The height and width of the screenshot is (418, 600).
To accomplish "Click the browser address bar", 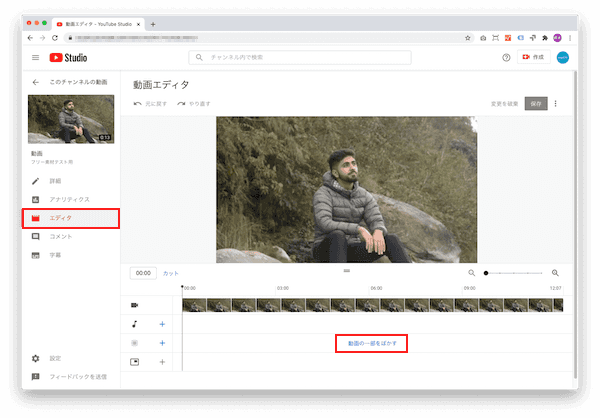I will [x=270, y=38].
